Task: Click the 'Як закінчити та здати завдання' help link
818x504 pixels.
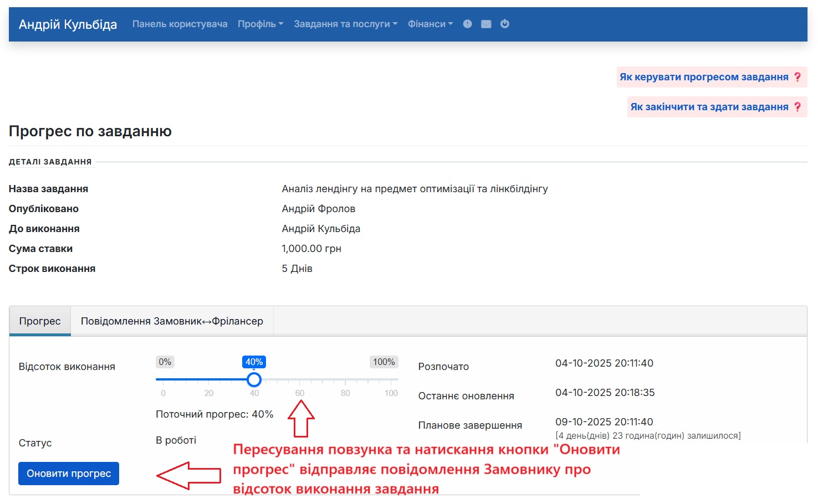Action: (x=709, y=107)
